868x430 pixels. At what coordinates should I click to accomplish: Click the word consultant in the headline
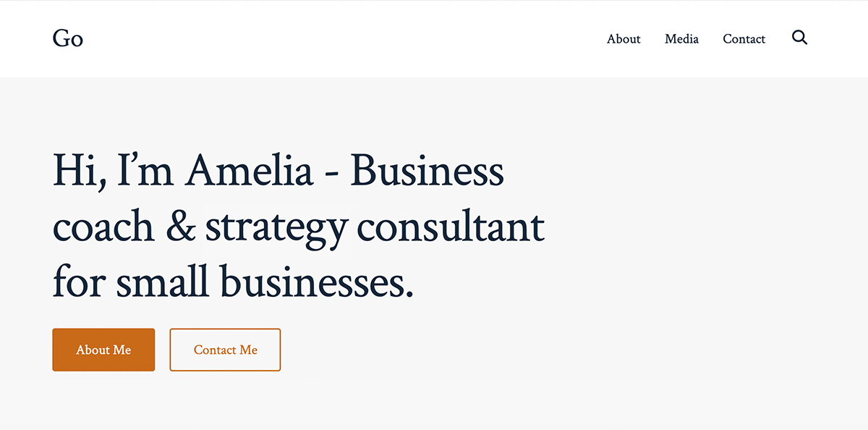(451, 227)
